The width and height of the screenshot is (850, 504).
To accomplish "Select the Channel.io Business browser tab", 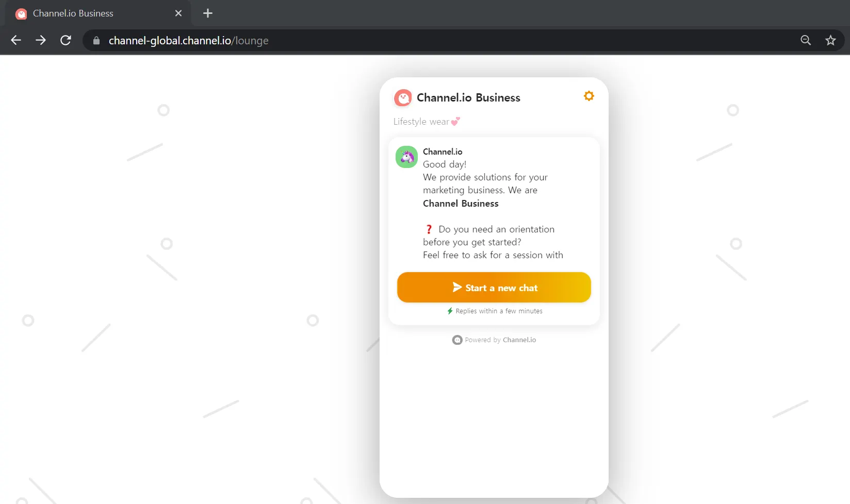I will pyautogui.click(x=98, y=13).
